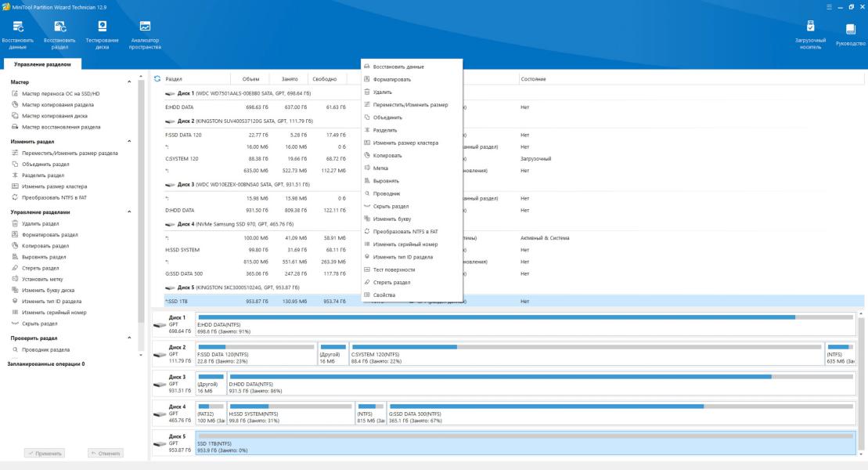Select E:HDD DATA row in partition list

(x=513, y=107)
